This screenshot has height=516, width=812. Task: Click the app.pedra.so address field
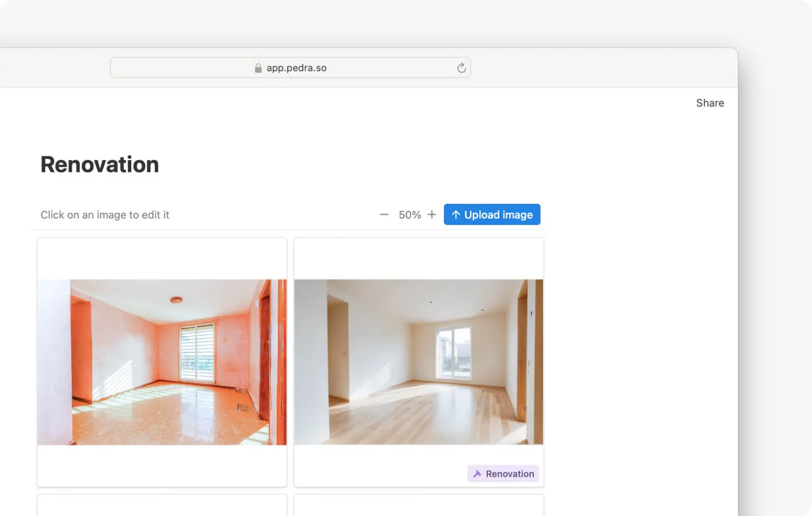(x=290, y=68)
